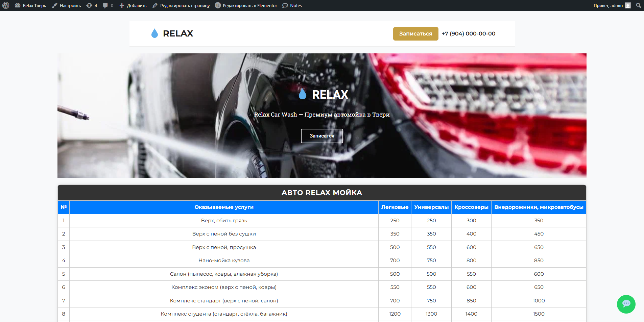Click Редактировать в Elementor
Viewport: 644px width, 322px height.
click(x=246, y=5)
